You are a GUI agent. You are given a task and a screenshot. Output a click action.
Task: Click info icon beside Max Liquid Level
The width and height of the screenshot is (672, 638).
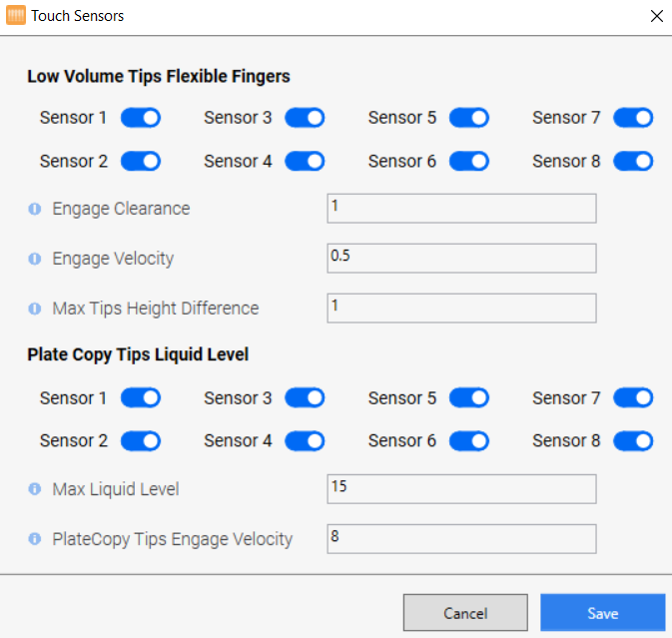(x=35, y=489)
